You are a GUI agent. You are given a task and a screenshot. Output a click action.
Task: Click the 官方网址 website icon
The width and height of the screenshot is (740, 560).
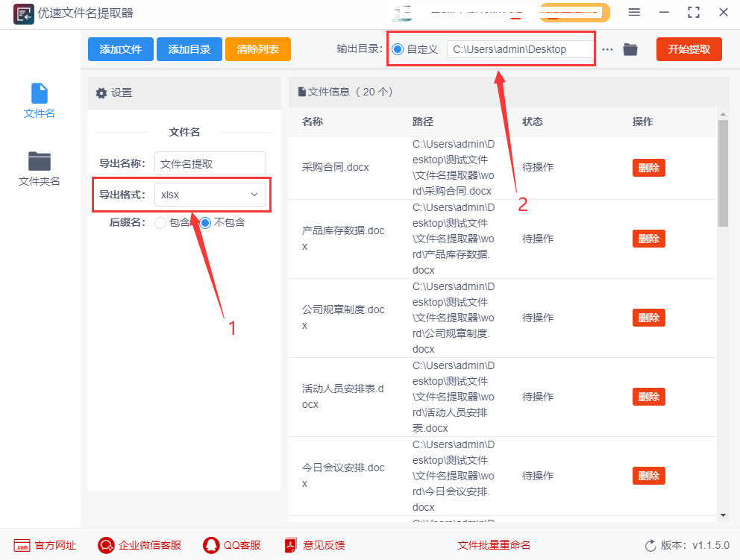click(22, 545)
